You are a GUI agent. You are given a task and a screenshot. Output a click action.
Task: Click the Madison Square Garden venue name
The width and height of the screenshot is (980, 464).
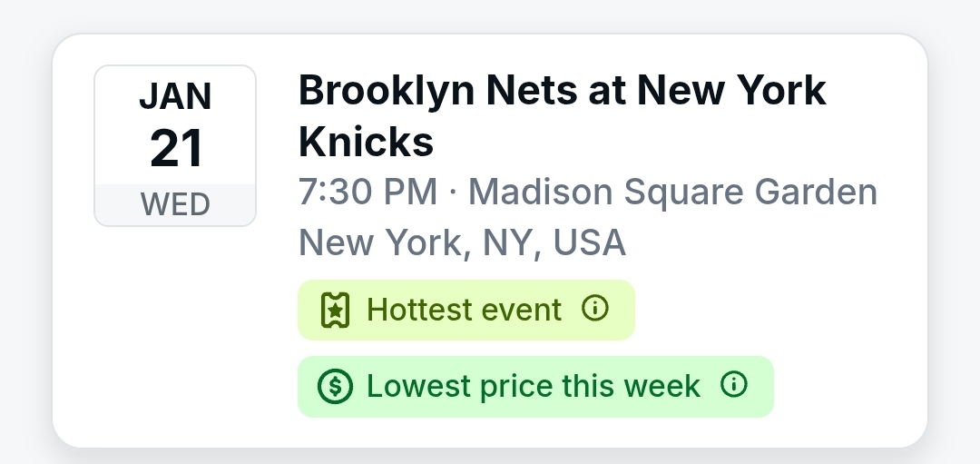click(x=672, y=193)
